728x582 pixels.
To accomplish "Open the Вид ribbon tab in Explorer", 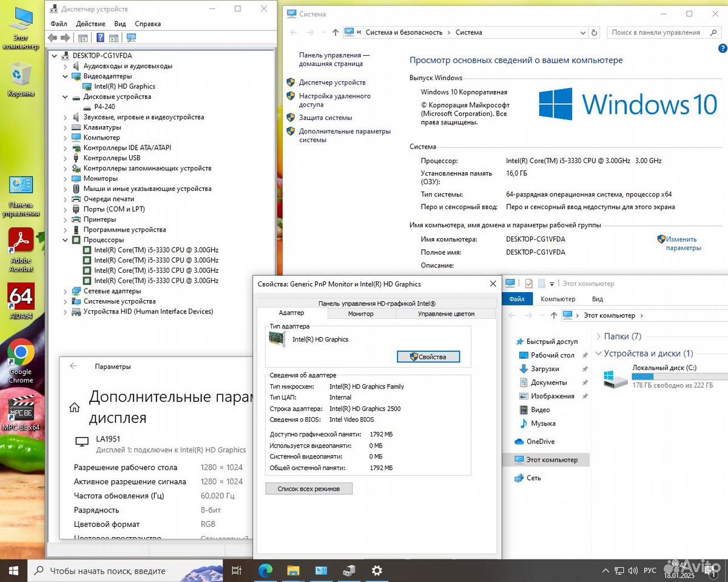I will (x=598, y=299).
